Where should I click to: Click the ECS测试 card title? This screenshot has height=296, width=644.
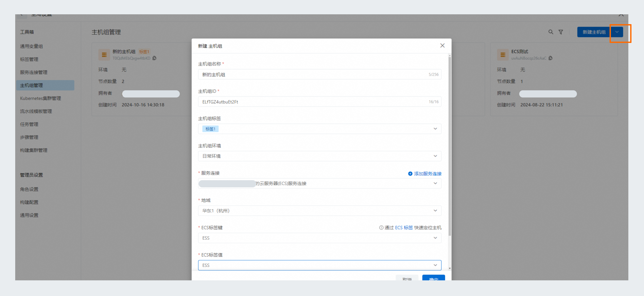tap(519, 51)
